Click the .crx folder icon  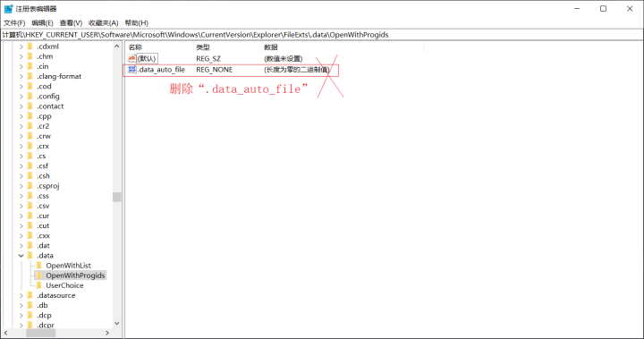point(30,146)
